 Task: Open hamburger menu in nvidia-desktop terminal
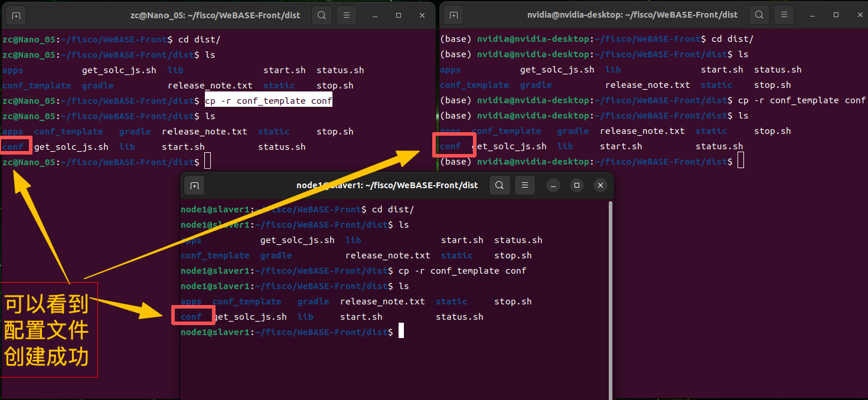click(784, 15)
